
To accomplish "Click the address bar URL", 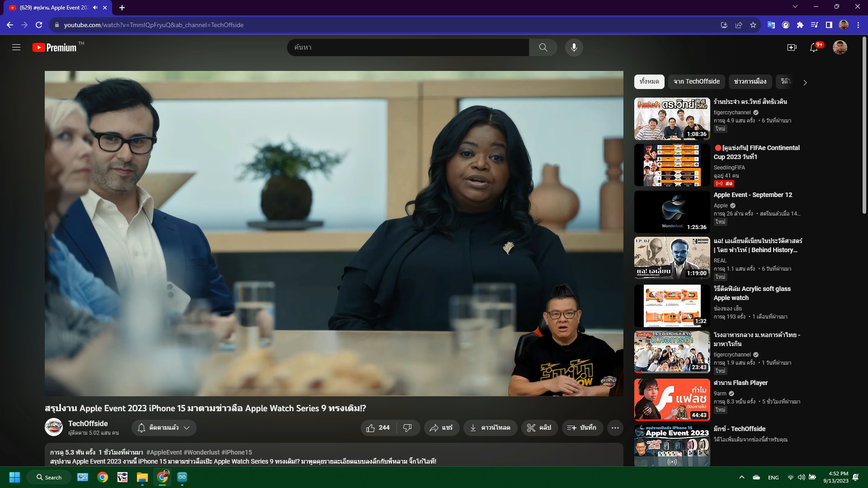I will (154, 25).
